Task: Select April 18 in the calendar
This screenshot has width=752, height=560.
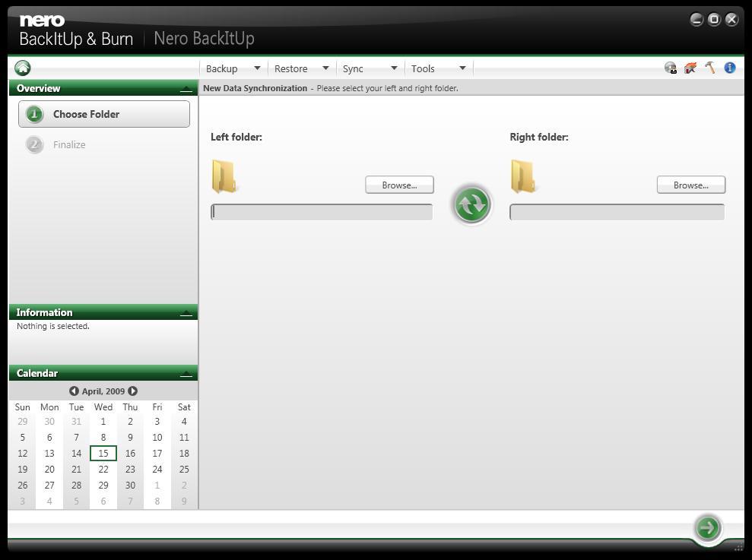Action: point(184,453)
